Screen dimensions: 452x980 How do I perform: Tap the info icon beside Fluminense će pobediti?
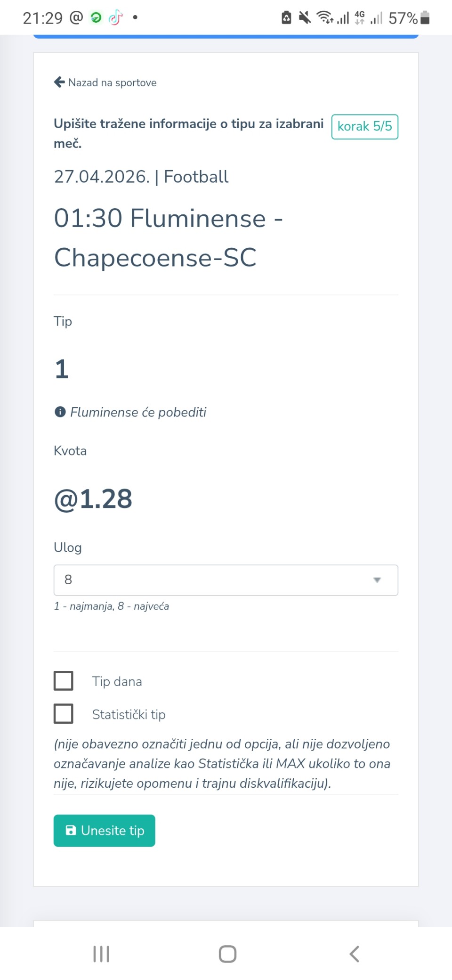(60, 412)
